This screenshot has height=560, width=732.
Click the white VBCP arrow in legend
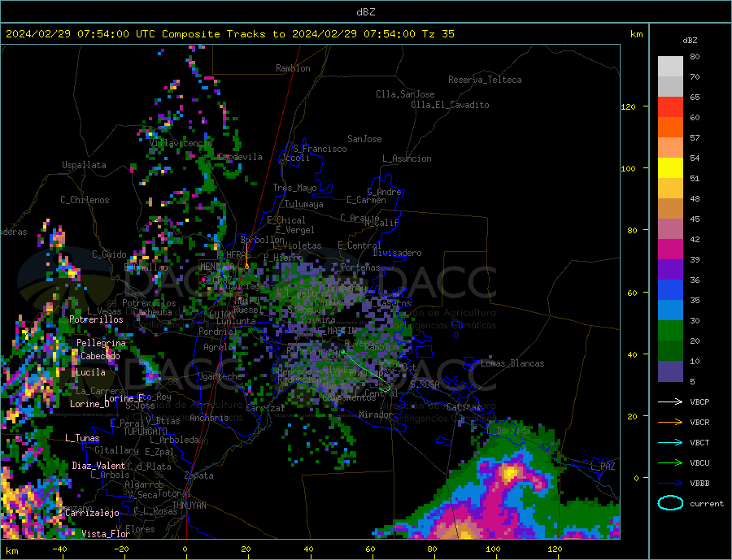coord(670,402)
